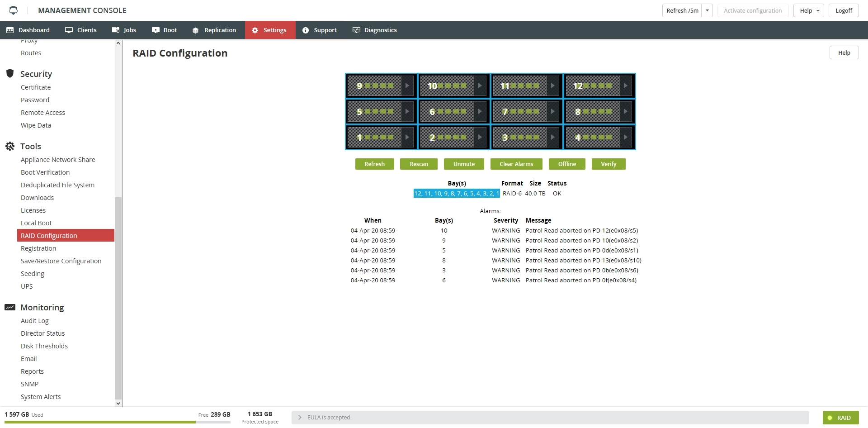
Task: Click the Management Console logo icon
Action: click(14, 10)
